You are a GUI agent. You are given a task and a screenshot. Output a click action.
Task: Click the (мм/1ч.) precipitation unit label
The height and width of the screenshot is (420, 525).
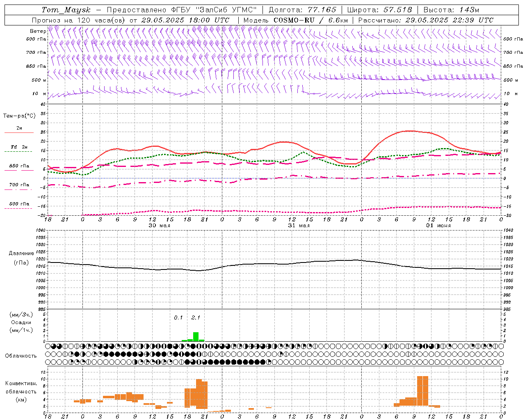pos(21,330)
